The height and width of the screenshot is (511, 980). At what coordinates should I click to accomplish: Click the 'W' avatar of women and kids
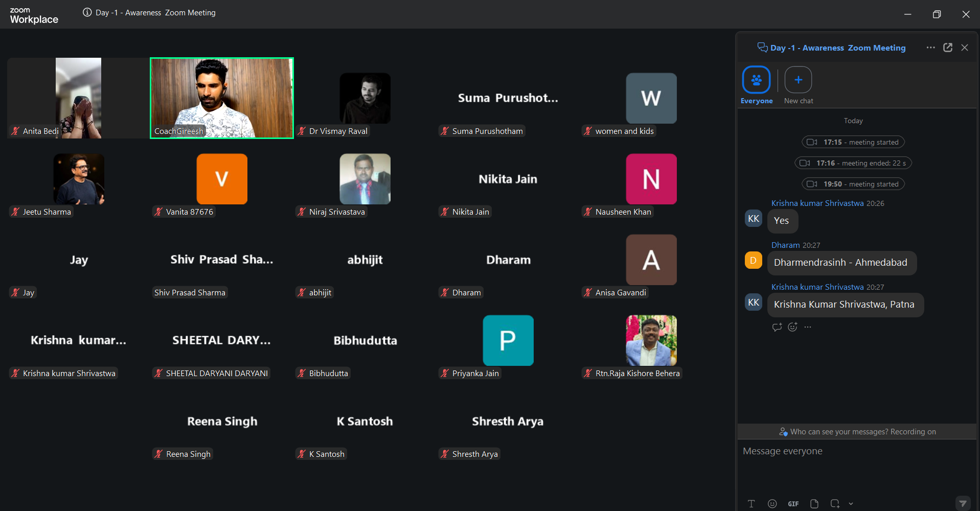(651, 98)
